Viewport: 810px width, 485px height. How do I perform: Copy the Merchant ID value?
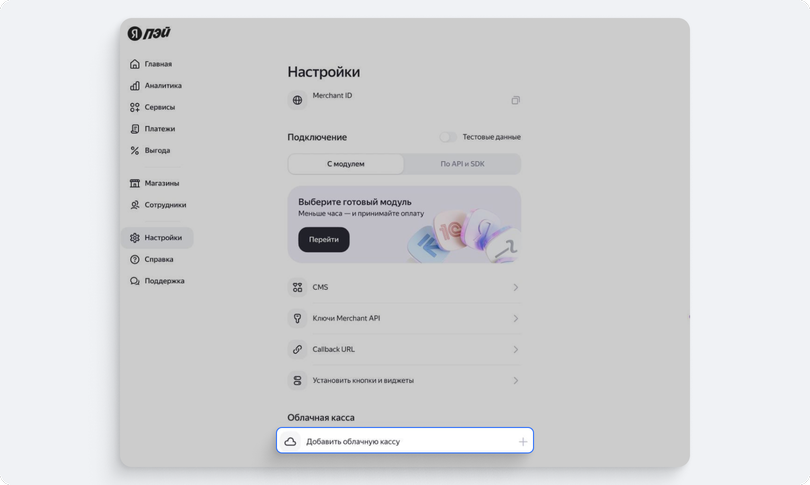(x=515, y=100)
